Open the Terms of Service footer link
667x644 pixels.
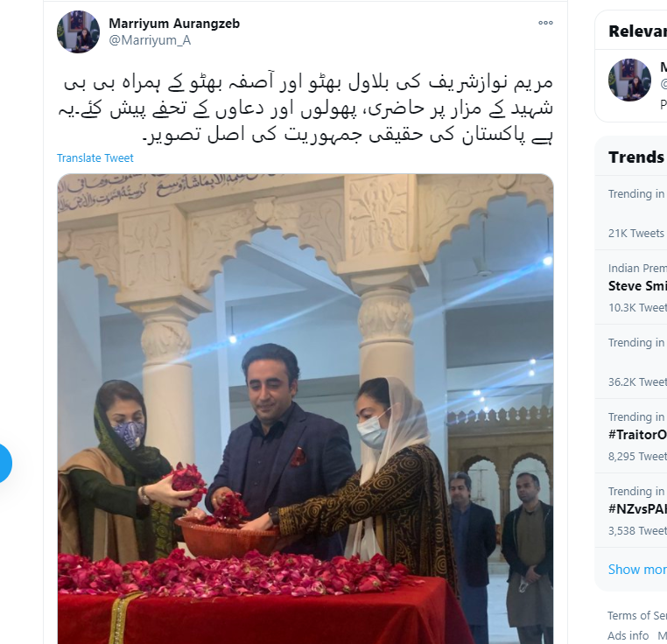tap(636, 615)
